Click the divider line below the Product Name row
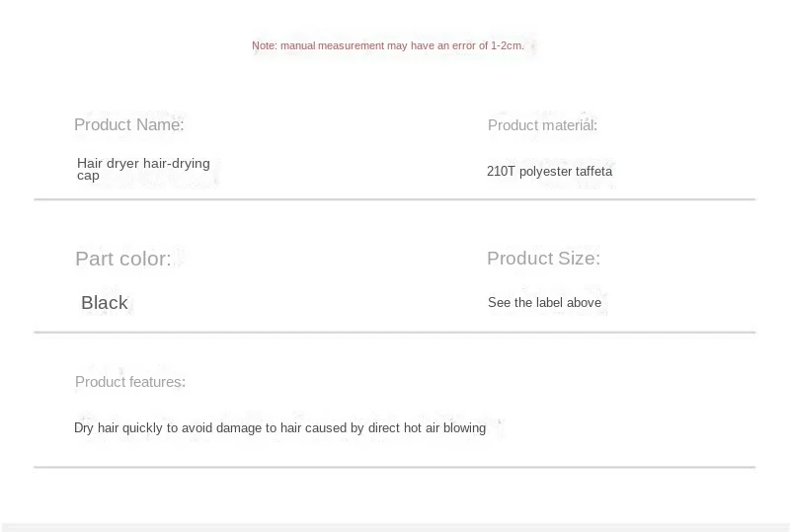Screen dimensions: 790x532 click(395, 199)
